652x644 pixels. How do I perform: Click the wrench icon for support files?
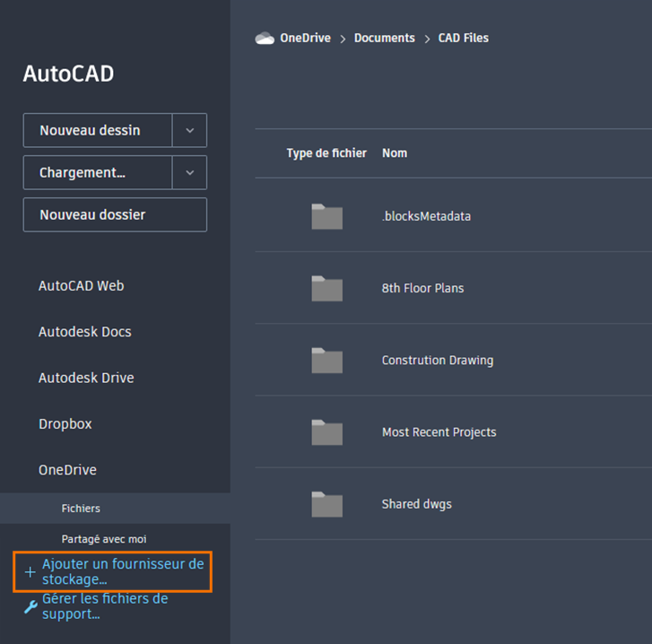(x=30, y=607)
